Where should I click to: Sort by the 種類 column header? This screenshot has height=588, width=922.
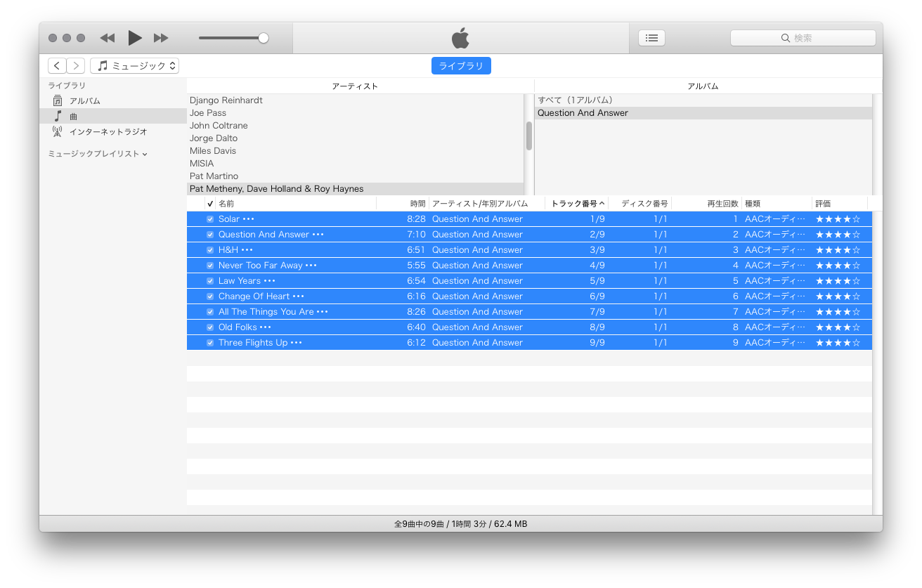coord(777,204)
